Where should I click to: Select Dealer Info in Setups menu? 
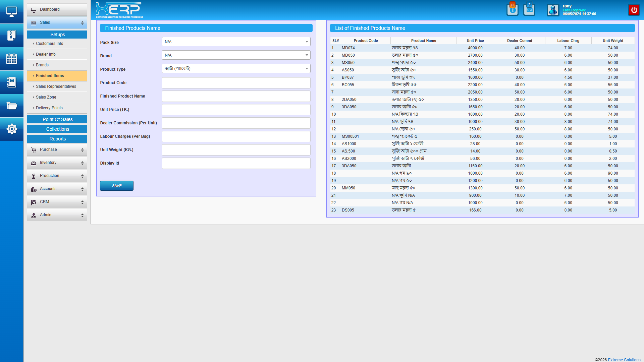pos(46,54)
